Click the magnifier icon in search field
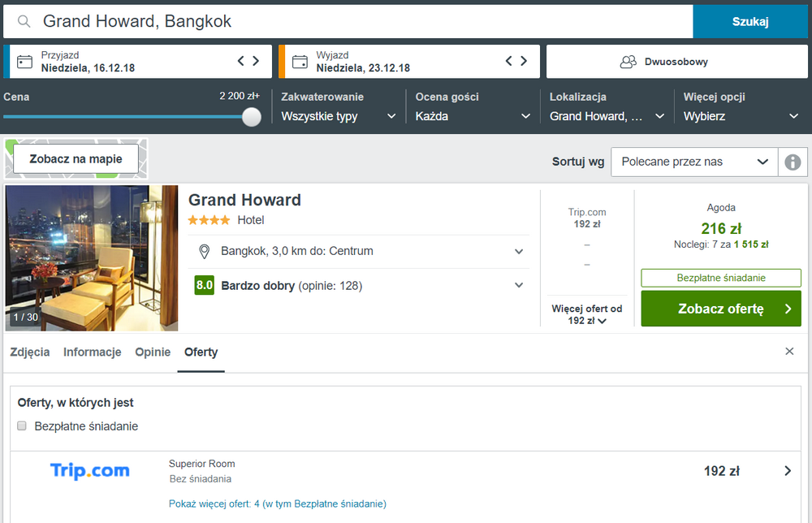Screen dimensions: 812x523 24,21
